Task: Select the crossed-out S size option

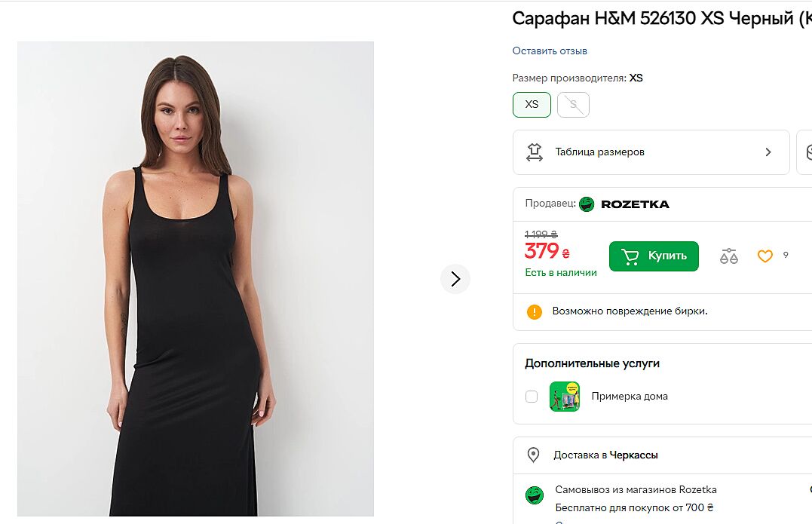Action: (x=573, y=105)
